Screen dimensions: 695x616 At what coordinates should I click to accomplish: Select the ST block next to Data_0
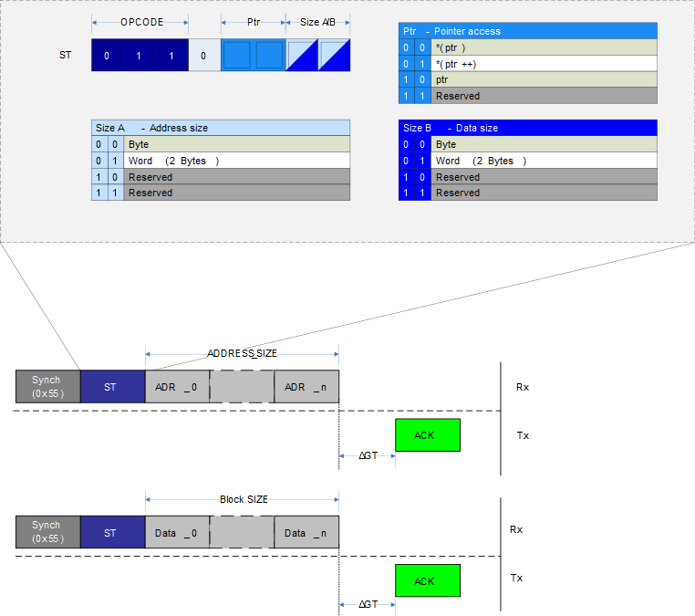coord(112,533)
